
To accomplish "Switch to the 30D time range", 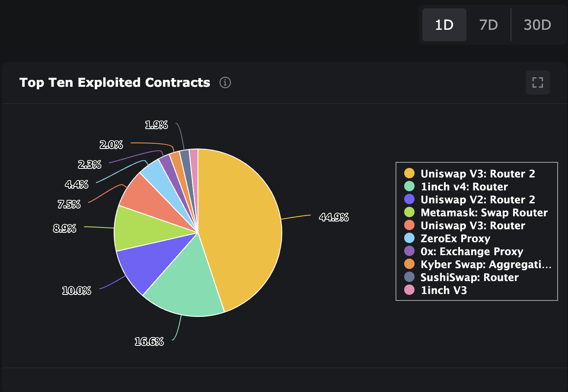I will pos(537,25).
